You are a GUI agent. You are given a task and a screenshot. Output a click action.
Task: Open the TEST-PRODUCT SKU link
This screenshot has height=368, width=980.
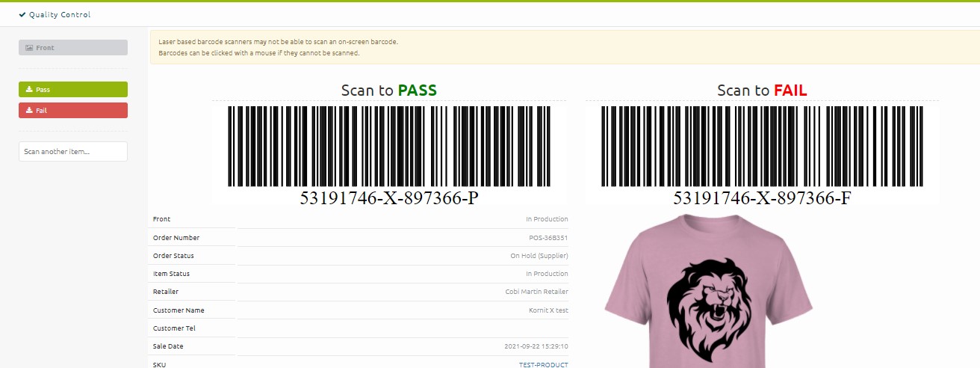(544, 365)
